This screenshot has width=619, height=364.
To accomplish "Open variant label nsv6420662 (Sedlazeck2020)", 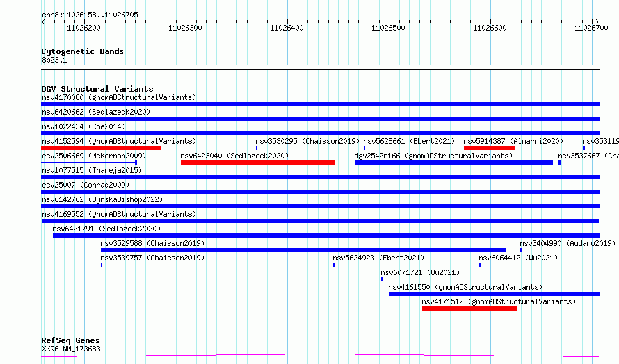I will tap(96, 112).
